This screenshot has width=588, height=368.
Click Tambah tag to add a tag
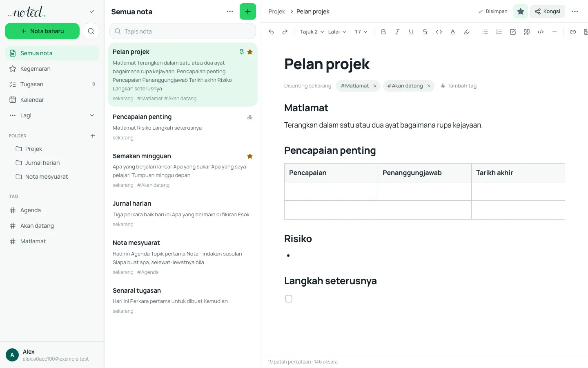click(x=459, y=86)
